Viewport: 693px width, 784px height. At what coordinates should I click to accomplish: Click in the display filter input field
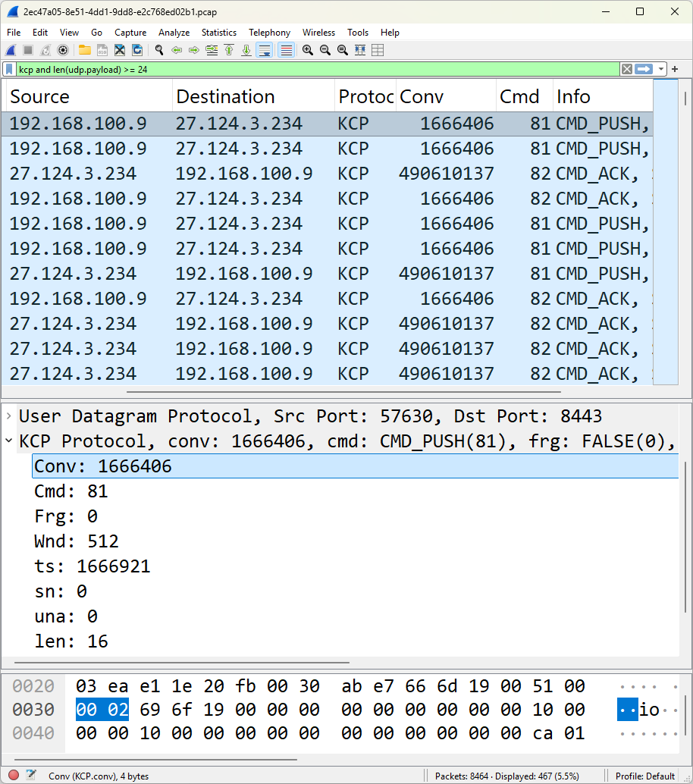point(318,69)
